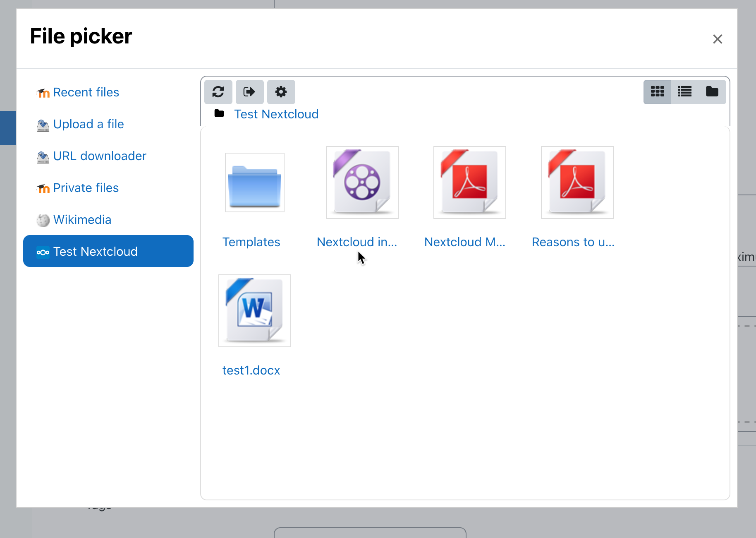The width and height of the screenshot is (756, 538).
Task: Close the File picker dialog
Action: [x=718, y=39]
